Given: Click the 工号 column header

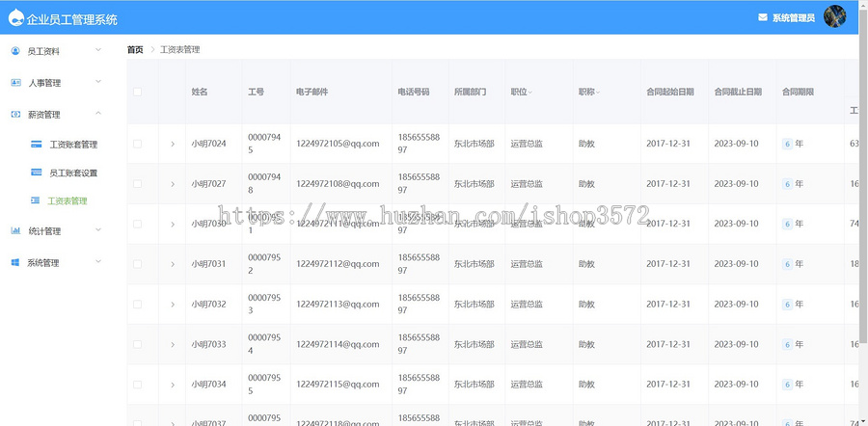Looking at the screenshot, I should [x=256, y=92].
